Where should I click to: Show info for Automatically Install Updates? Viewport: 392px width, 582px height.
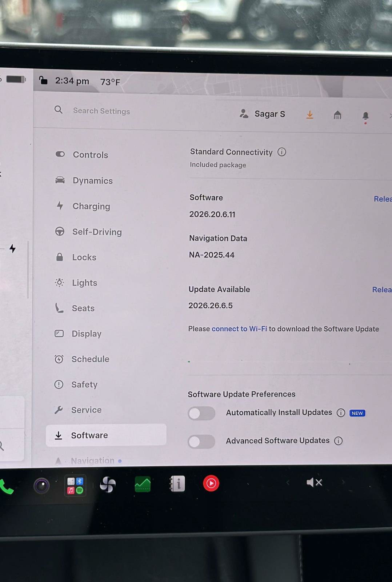coord(341,413)
